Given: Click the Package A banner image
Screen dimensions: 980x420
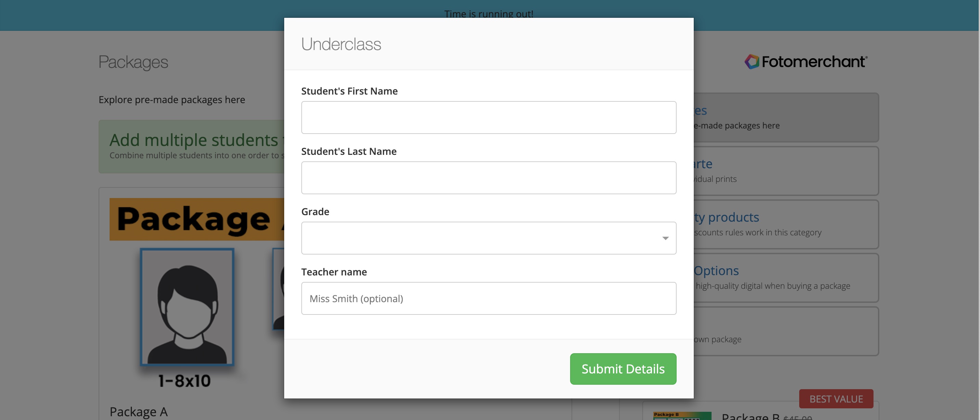Looking at the screenshot, I should tap(197, 219).
